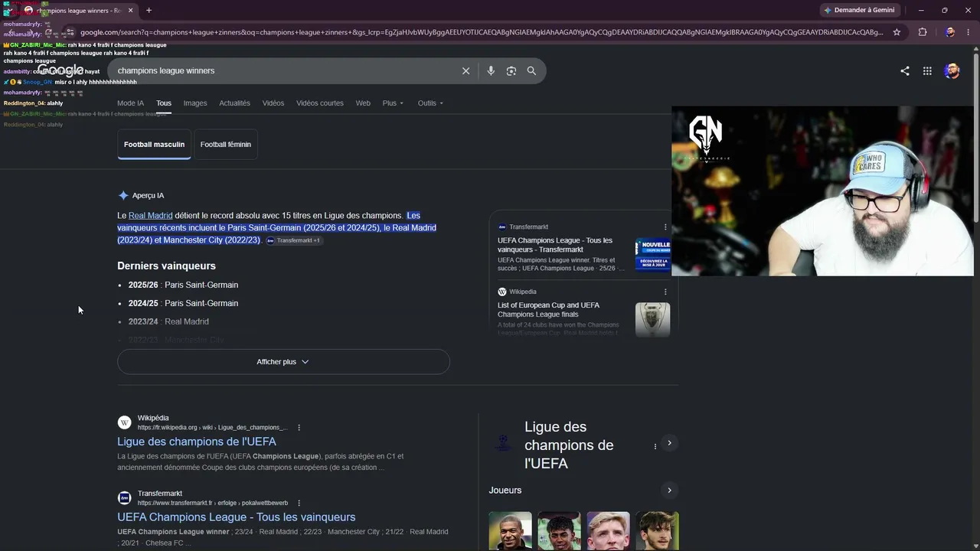This screenshot has width=980, height=551.
Task: Select the Football masculin chip
Action: 154,144
